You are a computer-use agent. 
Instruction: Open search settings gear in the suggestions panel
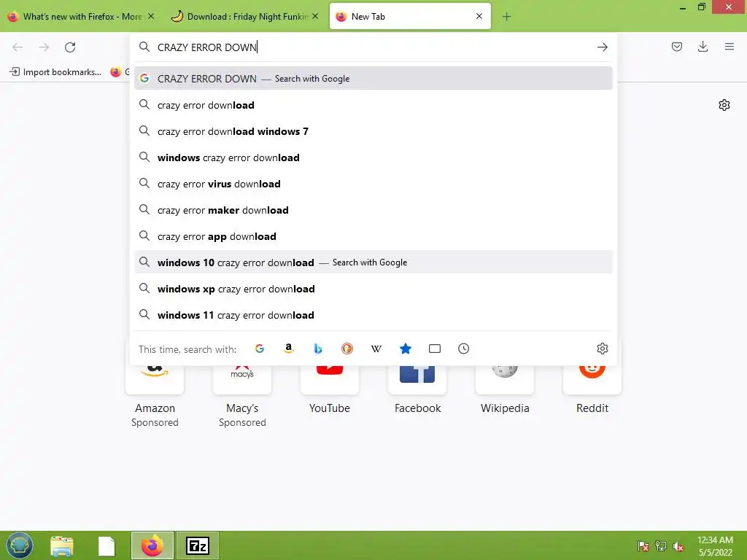(602, 349)
